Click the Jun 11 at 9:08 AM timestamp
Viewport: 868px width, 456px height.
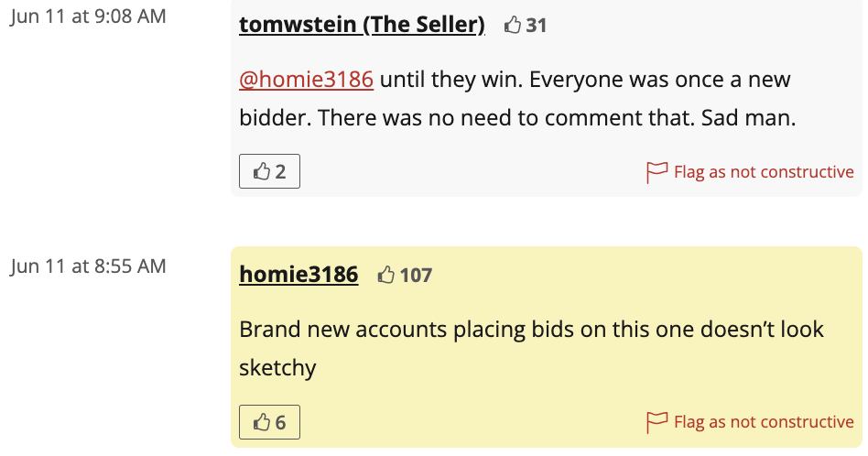[88, 16]
